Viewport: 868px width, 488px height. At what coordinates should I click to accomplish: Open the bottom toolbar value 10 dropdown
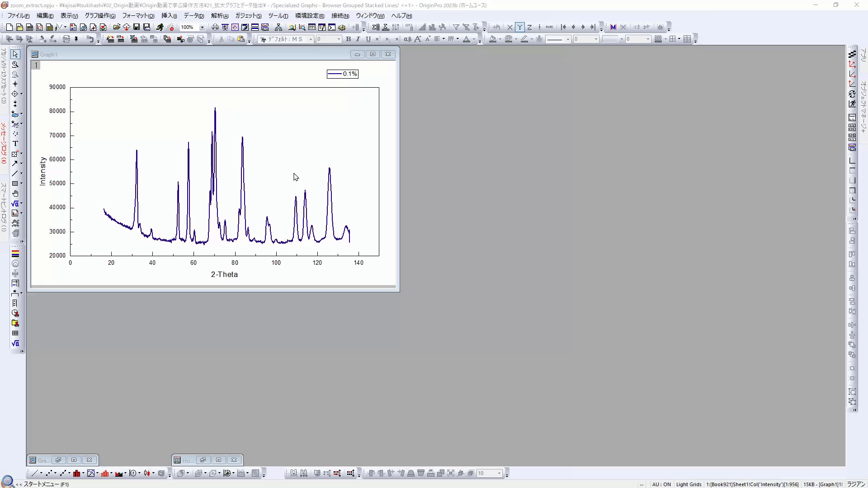(499, 473)
